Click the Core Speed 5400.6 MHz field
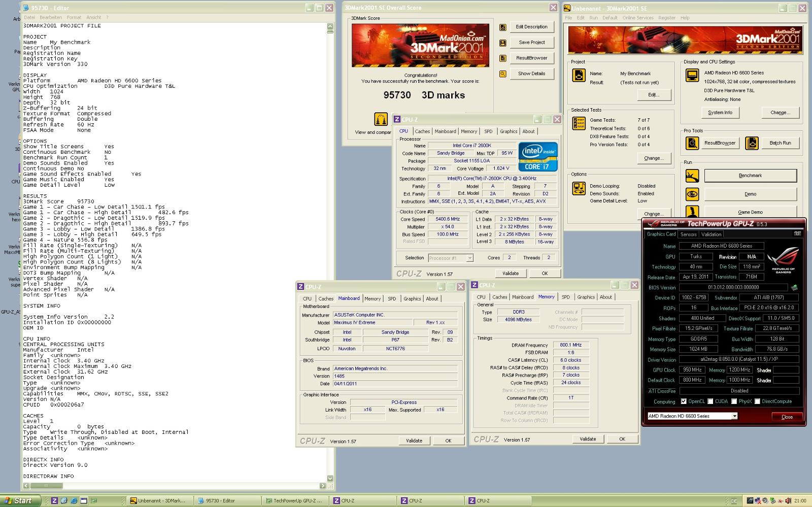This screenshot has width=812, height=507. click(447, 219)
